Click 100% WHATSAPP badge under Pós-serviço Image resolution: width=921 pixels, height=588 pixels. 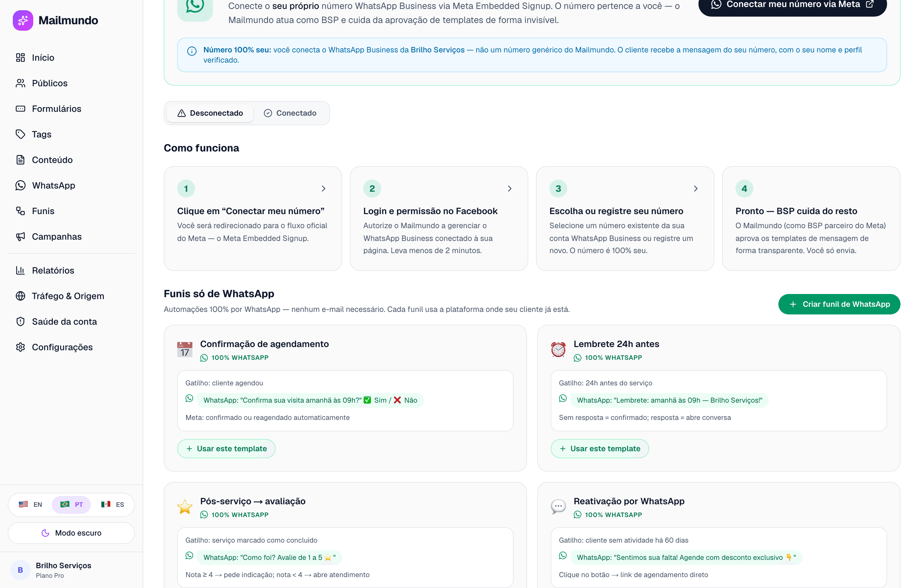pyautogui.click(x=234, y=515)
